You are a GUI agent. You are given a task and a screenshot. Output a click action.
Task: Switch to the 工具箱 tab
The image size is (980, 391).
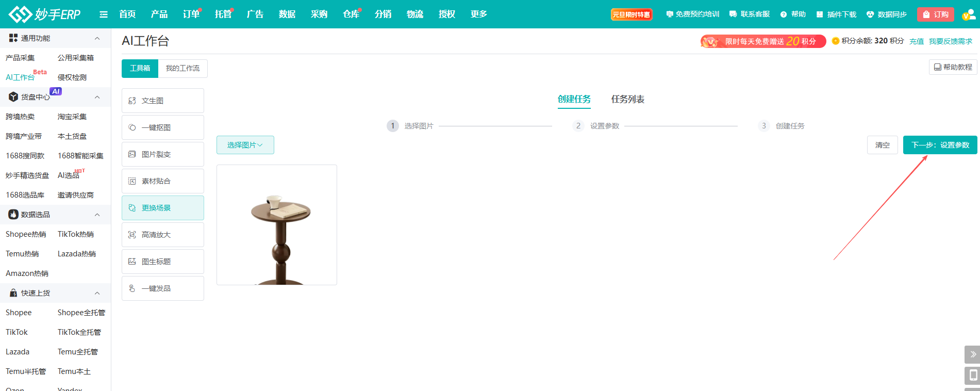[140, 69]
